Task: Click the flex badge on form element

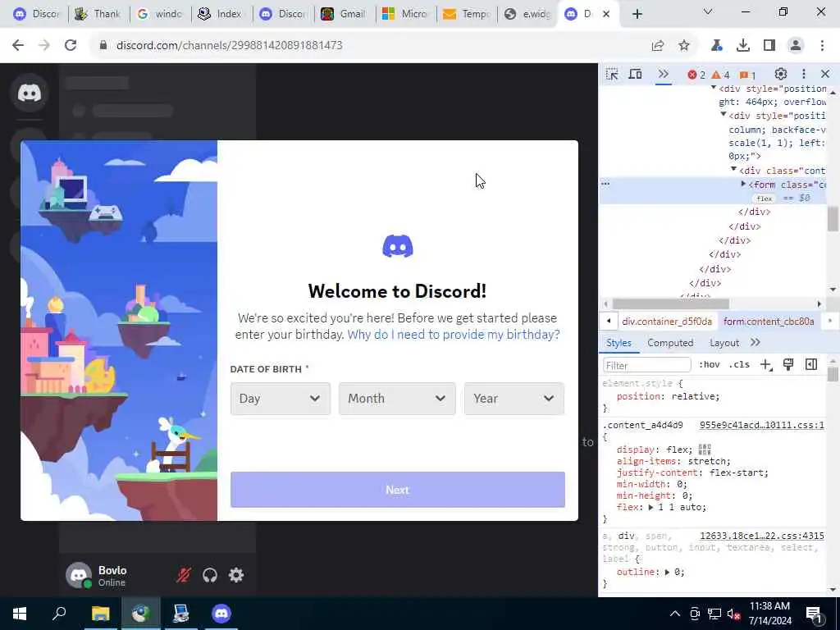Action: click(x=765, y=199)
